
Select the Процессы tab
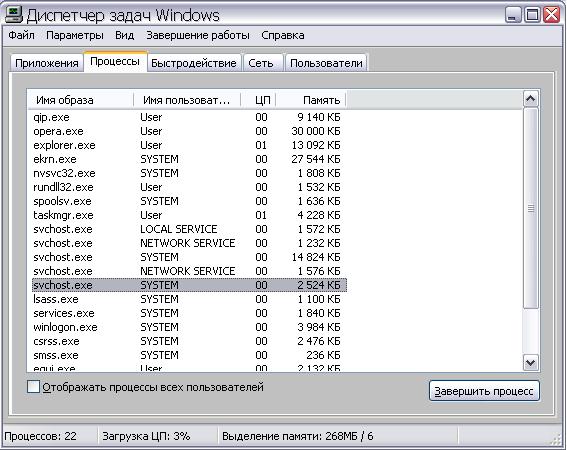pos(115,61)
